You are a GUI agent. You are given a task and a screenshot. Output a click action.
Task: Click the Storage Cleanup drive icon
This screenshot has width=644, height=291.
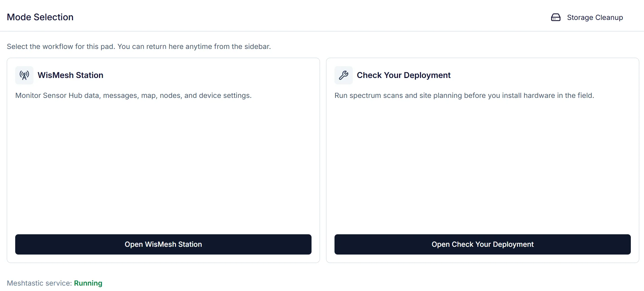(x=555, y=17)
